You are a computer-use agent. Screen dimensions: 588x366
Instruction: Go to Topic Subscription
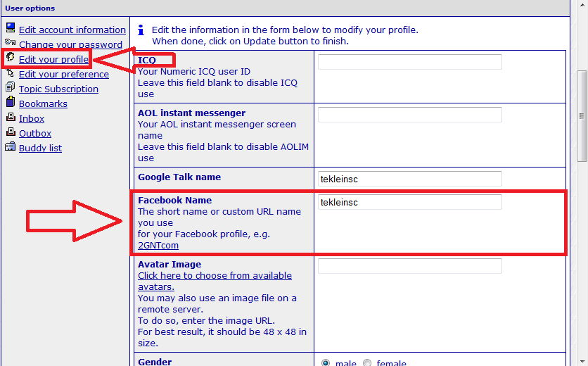coord(58,89)
